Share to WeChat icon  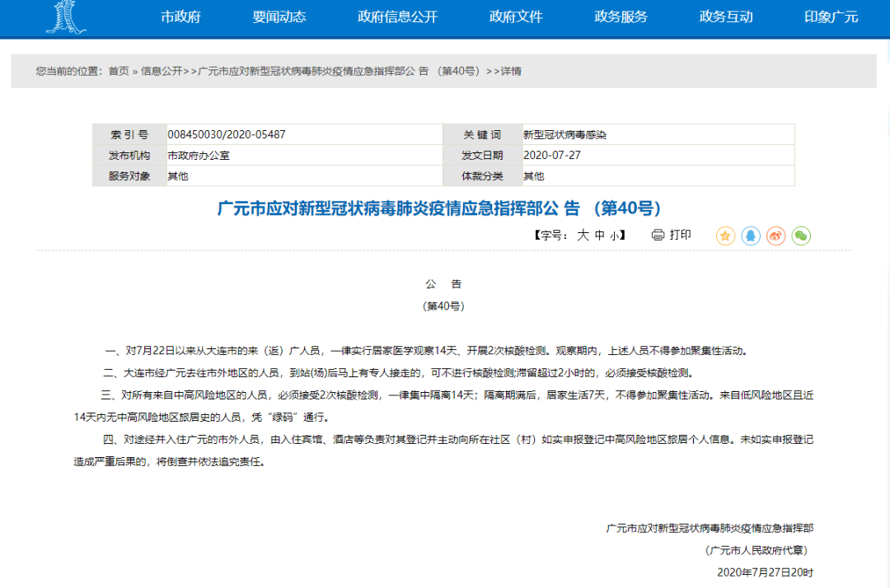click(801, 236)
